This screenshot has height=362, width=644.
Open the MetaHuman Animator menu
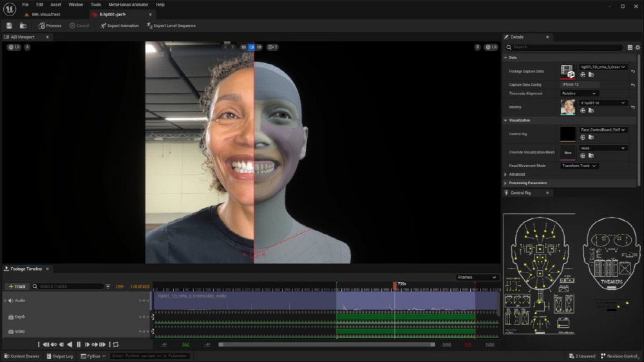[128, 5]
